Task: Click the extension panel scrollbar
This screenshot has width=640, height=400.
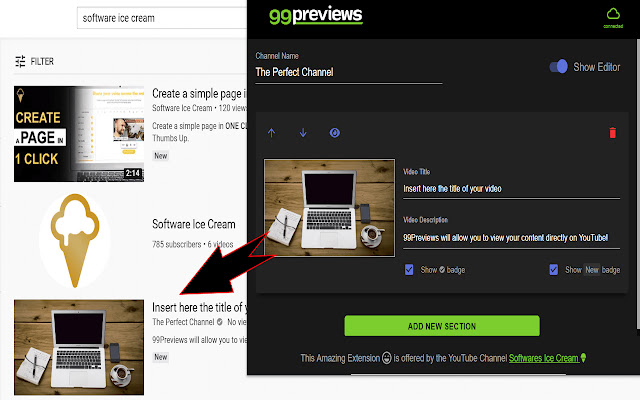Action: [638, 184]
